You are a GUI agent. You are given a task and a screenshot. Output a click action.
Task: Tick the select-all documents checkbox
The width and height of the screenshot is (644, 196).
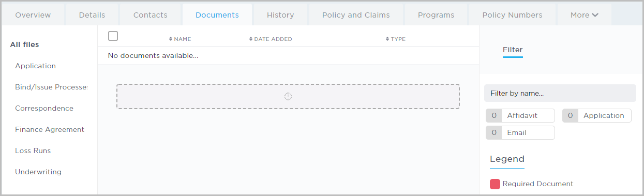(113, 36)
